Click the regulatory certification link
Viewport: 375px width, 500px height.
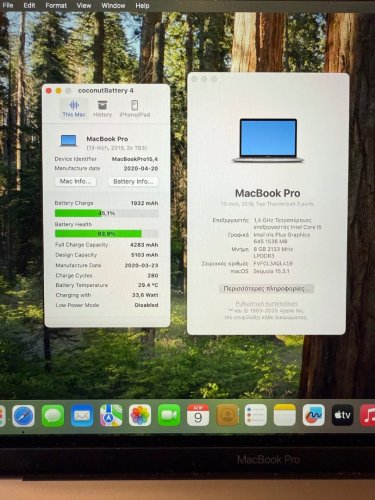point(266,304)
